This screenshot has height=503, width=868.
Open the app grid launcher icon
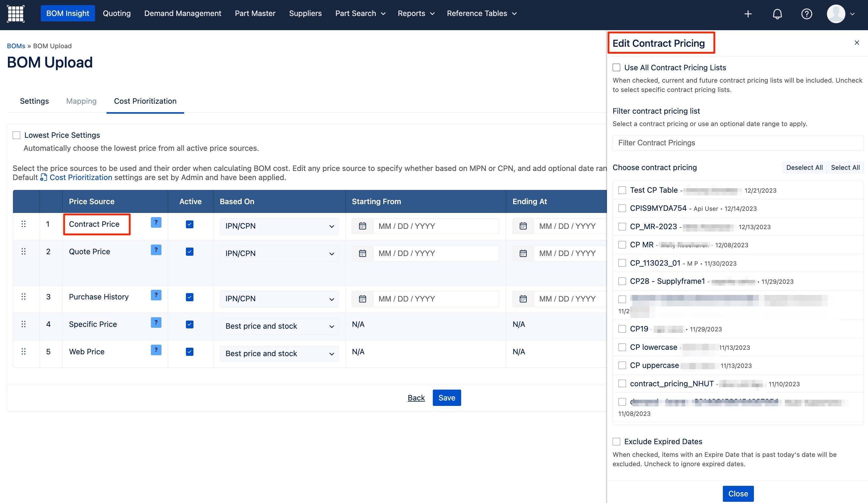(15, 13)
